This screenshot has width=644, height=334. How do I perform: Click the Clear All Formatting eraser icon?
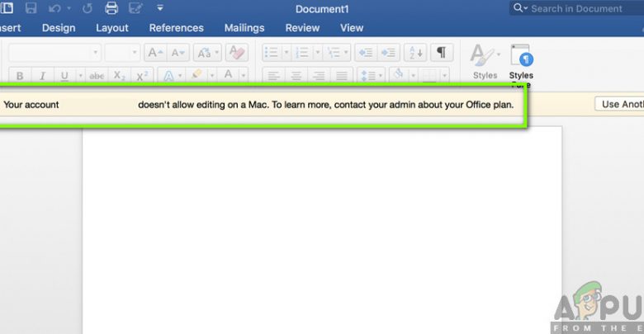coord(237,53)
